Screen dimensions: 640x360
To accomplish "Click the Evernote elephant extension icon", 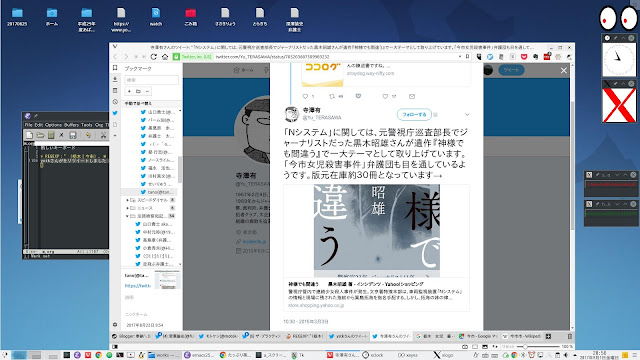I will [x=536, y=57].
